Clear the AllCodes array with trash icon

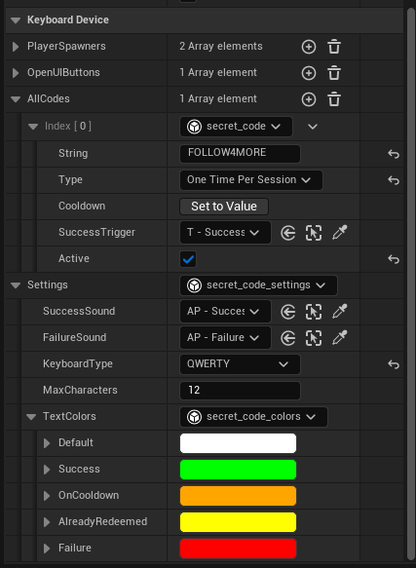click(334, 99)
